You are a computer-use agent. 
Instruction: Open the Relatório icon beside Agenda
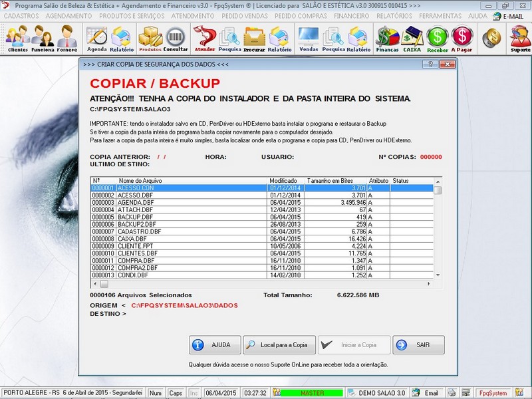122,39
